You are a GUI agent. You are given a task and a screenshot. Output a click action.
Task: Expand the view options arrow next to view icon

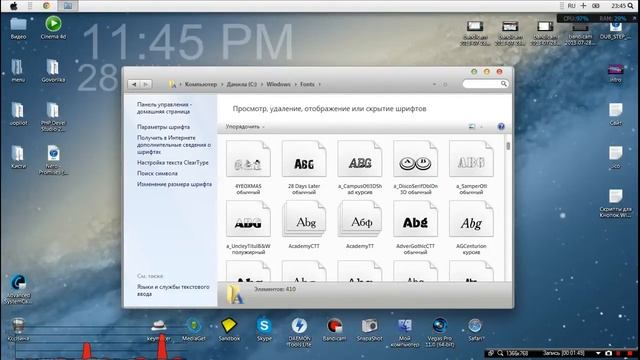pyautogui.click(x=482, y=127)
